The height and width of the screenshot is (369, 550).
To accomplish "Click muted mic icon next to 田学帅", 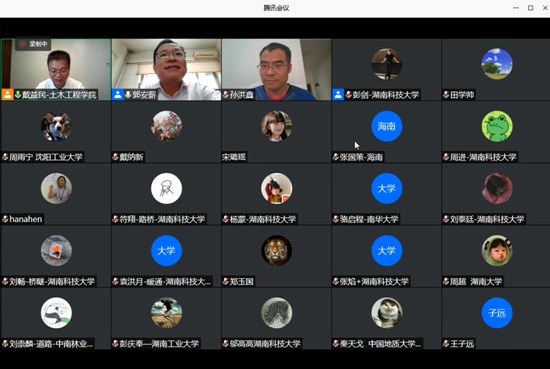I will coord(446,95).
